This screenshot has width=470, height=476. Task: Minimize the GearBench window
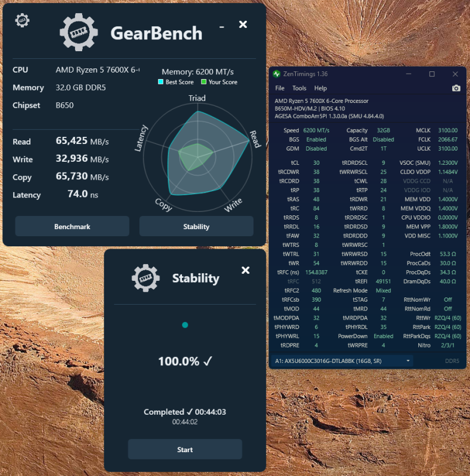222,27
